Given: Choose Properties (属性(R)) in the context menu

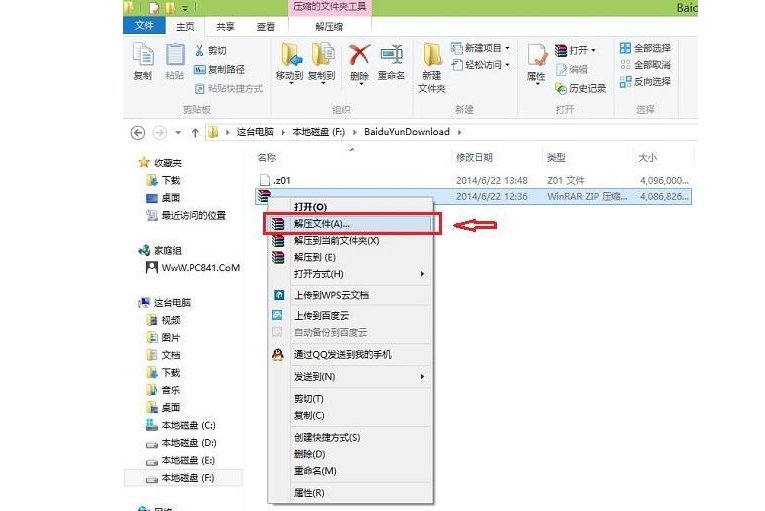Looking at the screenshot, I should click(x=349, y=493).
